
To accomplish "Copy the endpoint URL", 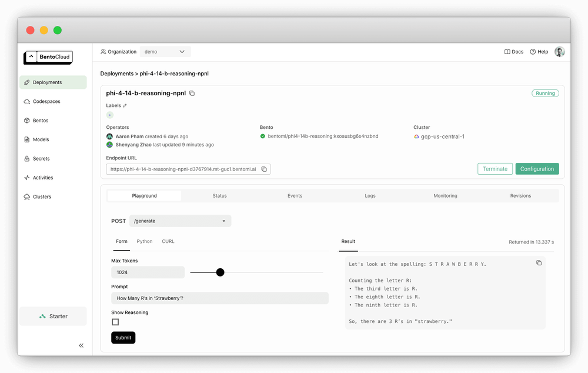I will point(264,168).
